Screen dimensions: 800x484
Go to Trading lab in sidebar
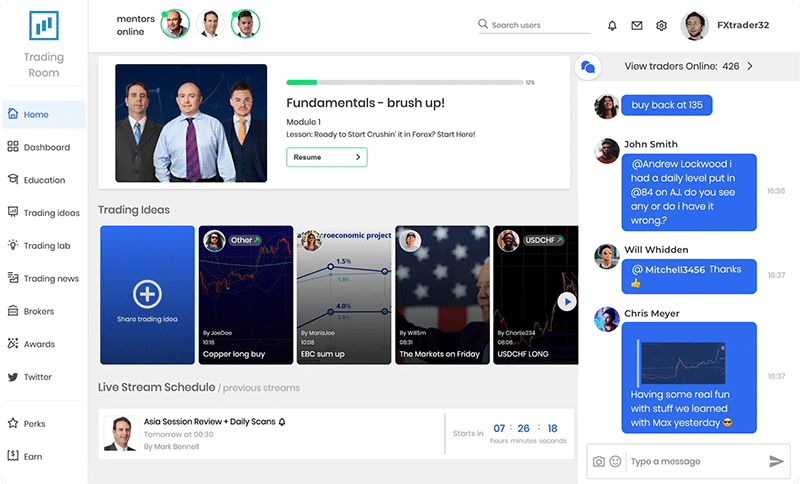[46, 246]
